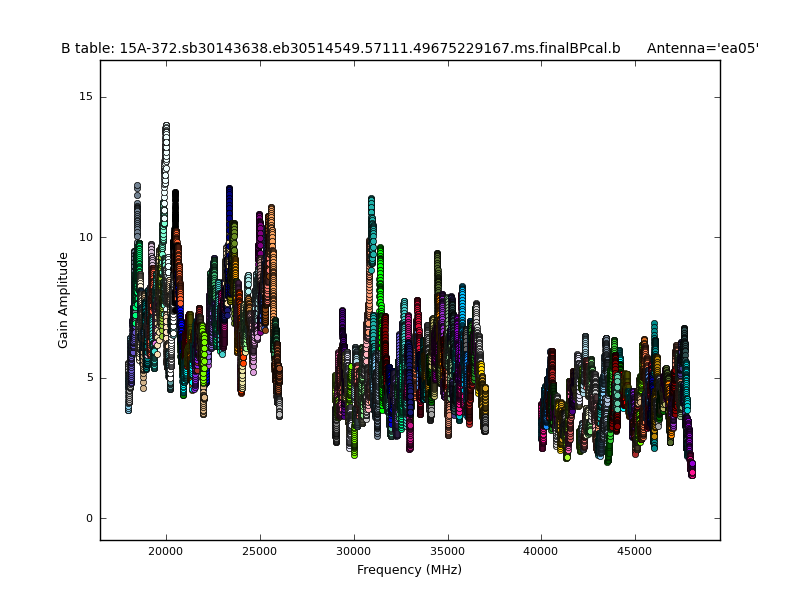Click the 35000 tick label on x-axis

click(x=448, y=550)
